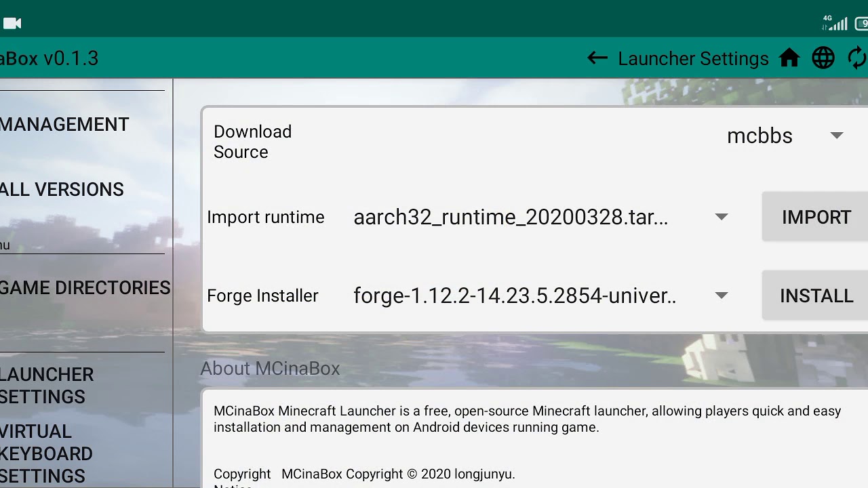The height and width of the screenshot is (488, 868).
Task: Select the aarch32_runtime_20200328.tar file name
Action: (x=511, y=217)
